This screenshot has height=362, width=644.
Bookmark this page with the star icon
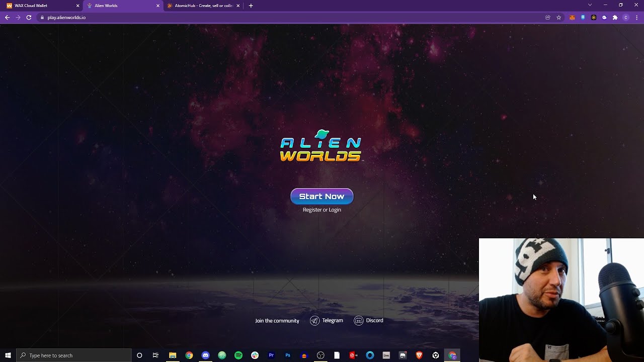[x=558, y=17]
